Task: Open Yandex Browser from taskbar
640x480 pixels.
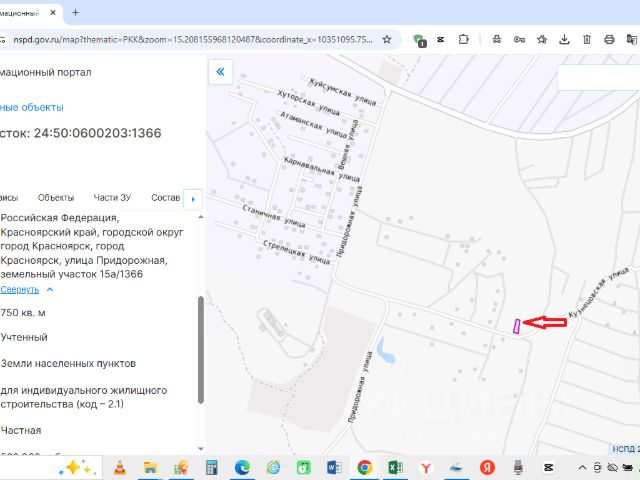Action: (426, 467)
